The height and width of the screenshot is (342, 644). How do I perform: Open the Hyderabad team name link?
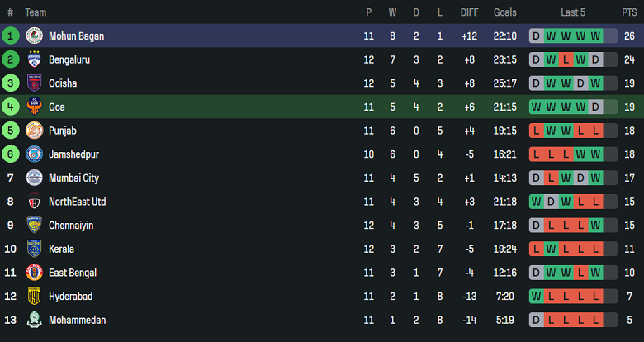[70, 297]
